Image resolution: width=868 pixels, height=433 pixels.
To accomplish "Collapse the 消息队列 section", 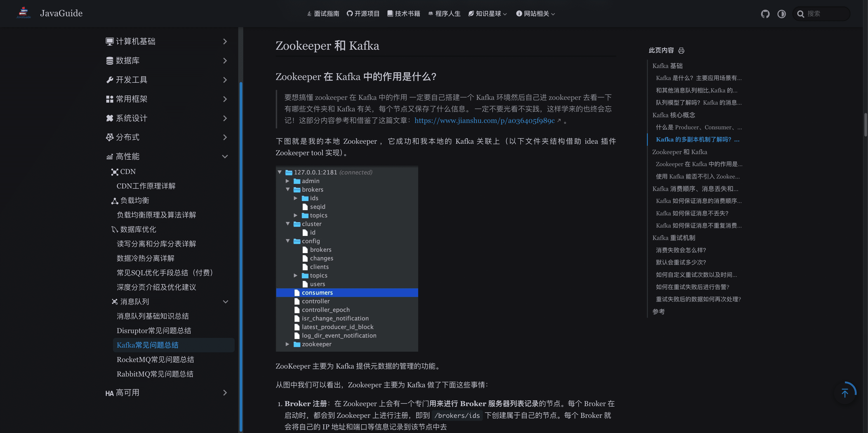I will tap(226, 301).
